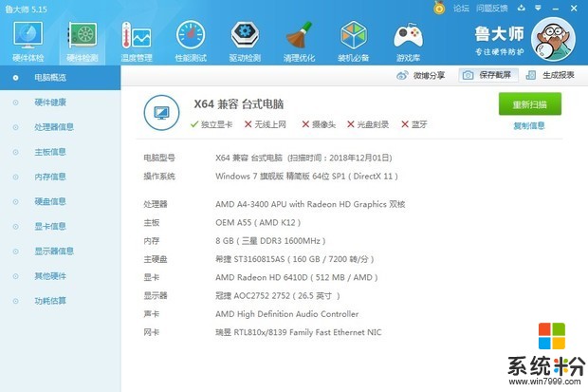The image size is (588, 392).
Task: Open 清理优化 broom cleanup icon
Action: [299, 42]
